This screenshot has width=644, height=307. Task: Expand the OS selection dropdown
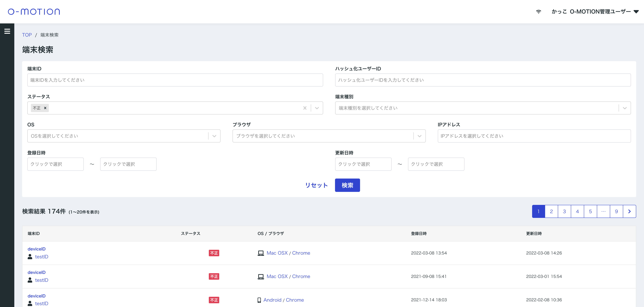point(214,136)
